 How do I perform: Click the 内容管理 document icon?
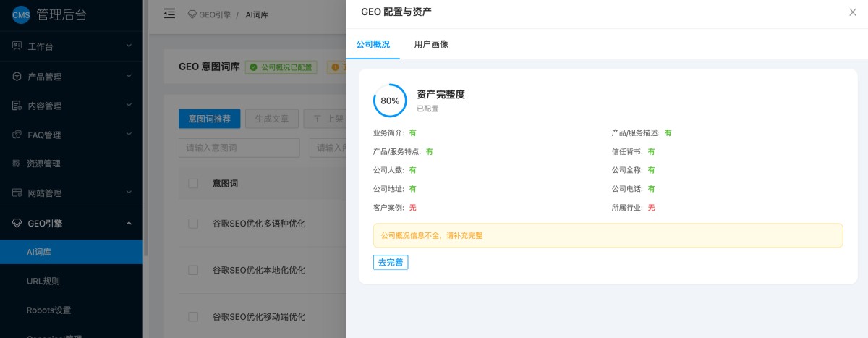pyautogui.click(x=17, y=106)
